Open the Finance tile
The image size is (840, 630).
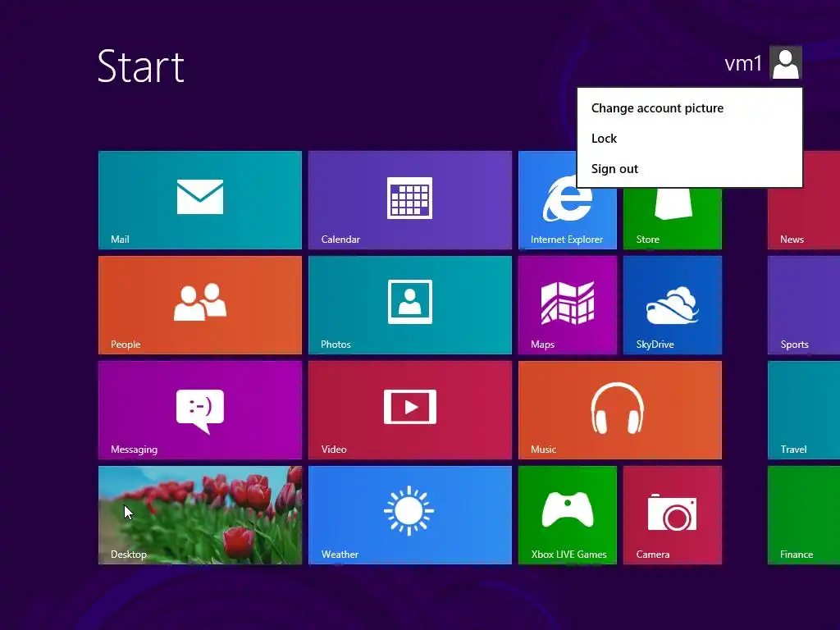tap(804, 515)
